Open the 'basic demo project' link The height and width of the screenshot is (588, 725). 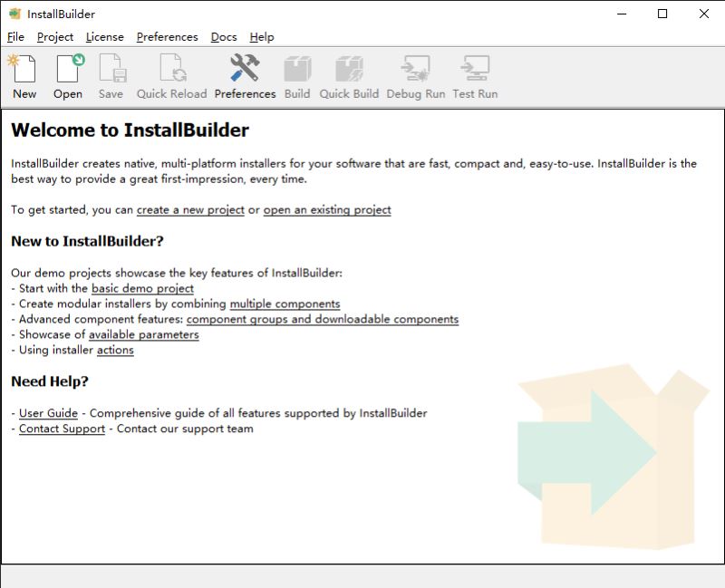coord(142,288)
